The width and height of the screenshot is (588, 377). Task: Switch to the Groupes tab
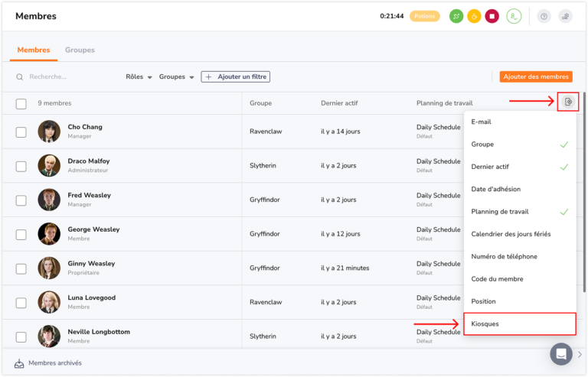click(80, 50)
